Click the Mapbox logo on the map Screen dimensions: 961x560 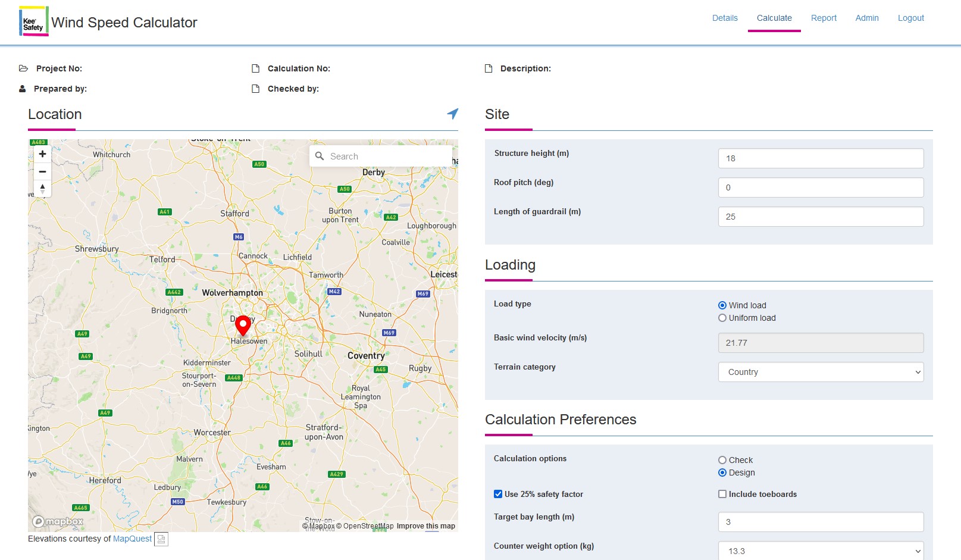[x=58, y=521]
